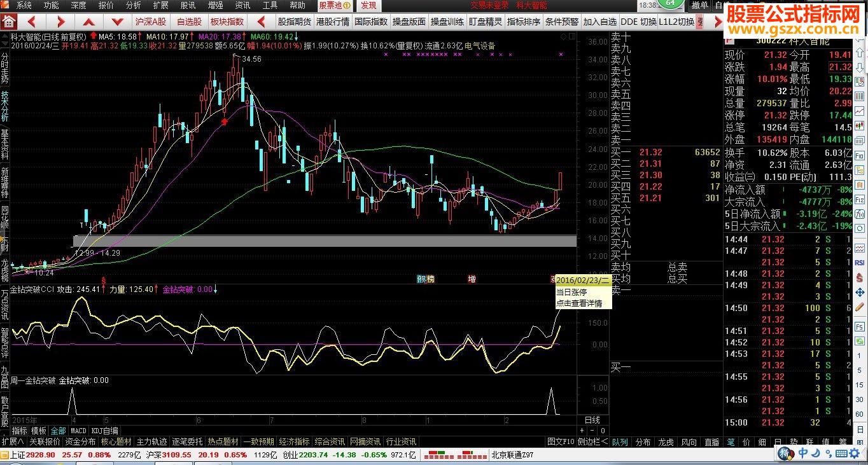
Task: Go to previous stock with up arrow
Action: coord(88,21)
